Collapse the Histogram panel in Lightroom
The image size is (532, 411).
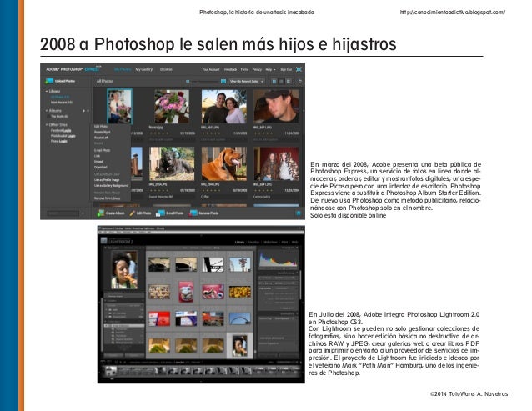(297, 248)
